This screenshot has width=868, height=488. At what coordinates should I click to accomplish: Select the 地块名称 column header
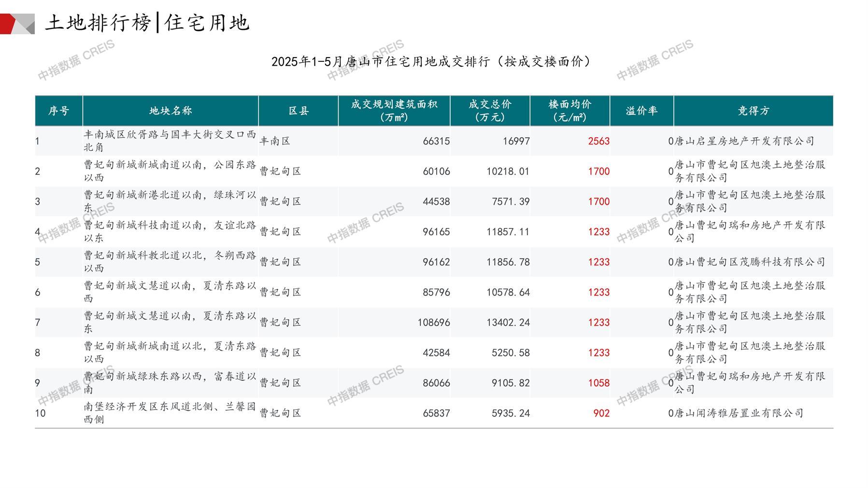click(171, 111)
